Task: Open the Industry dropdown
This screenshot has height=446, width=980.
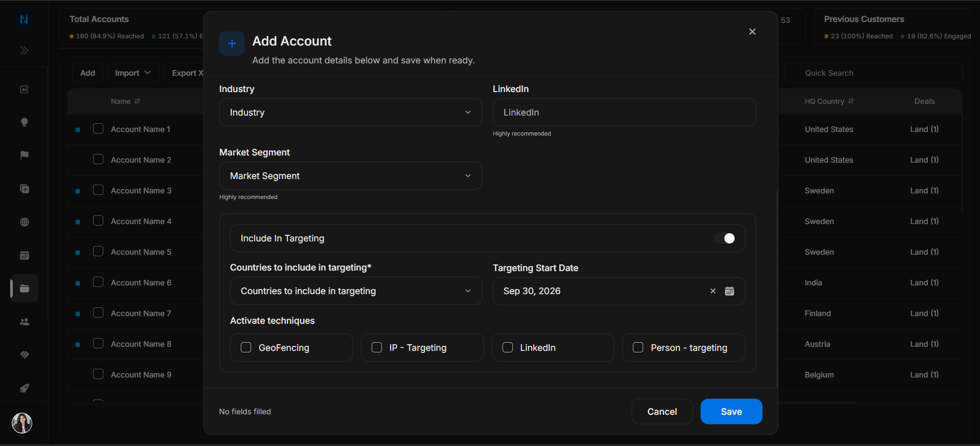Action: point(351,113)
